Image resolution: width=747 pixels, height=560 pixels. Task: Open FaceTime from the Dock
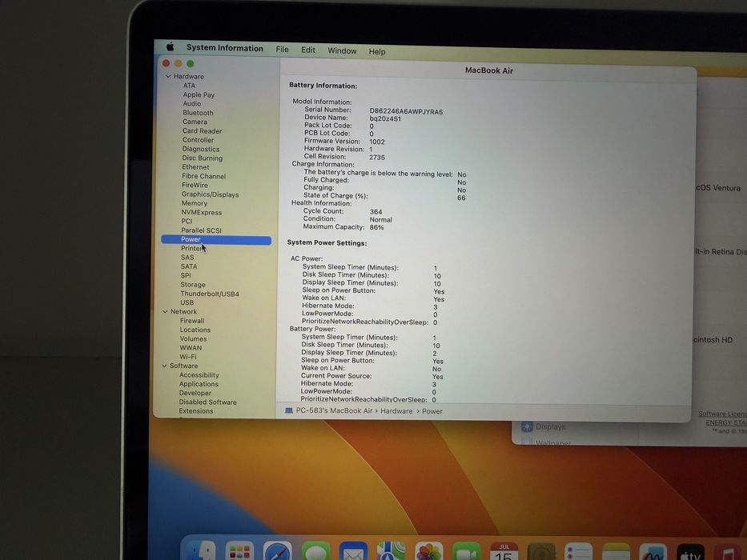pyautogui.click(x=467, y=551)
